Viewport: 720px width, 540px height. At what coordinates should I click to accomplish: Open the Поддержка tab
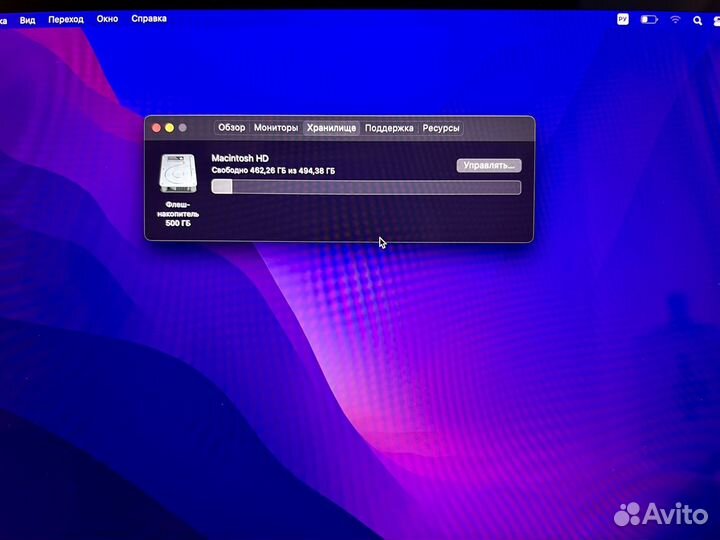click(x=389, y=128)
